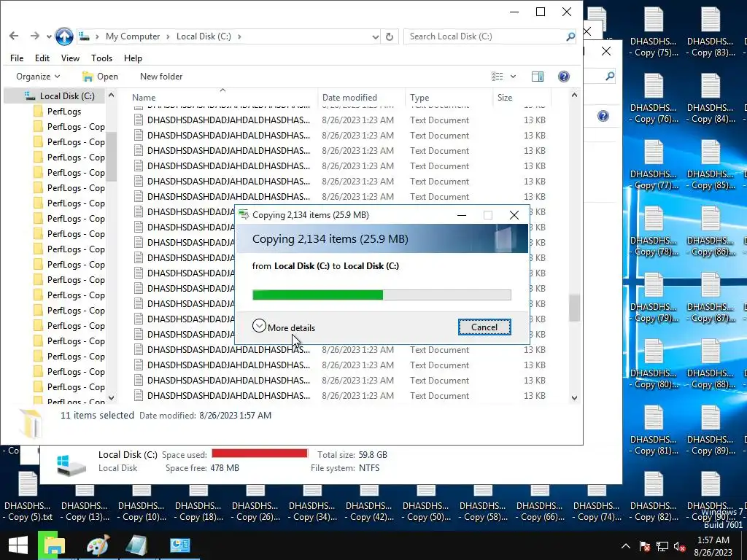Open recent locations dropdown arrow
This screenshot has width=747, height=560.
pos(49,36)
